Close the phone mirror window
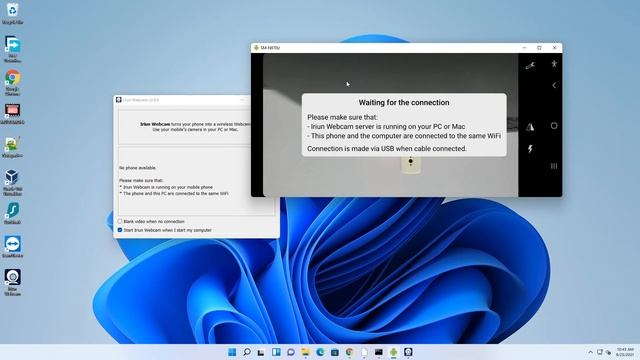The image size is (640, 360). coord(554,48)
